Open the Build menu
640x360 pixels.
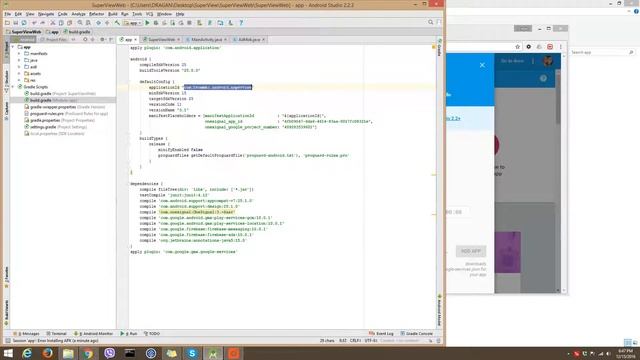pyautogui.click(x=113, y=14)
